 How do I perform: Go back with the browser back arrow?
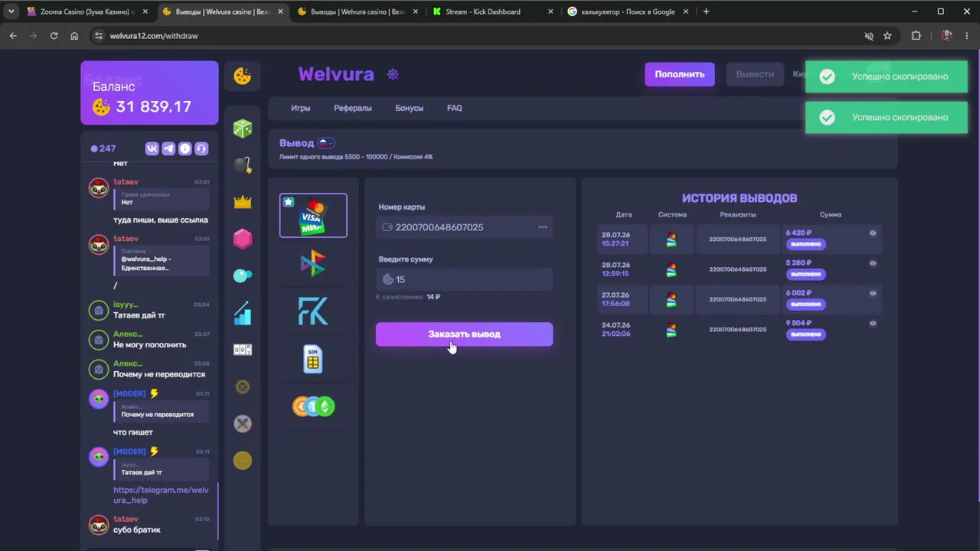(x=13, y=36)
